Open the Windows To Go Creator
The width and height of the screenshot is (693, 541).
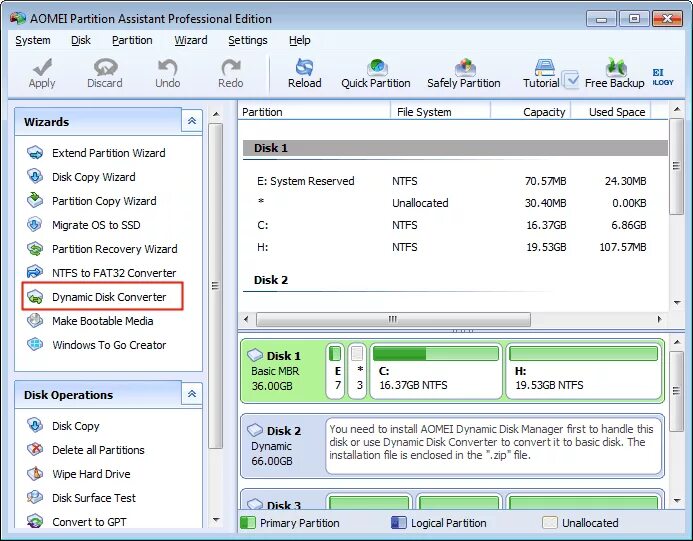click(x=109, y=345)
